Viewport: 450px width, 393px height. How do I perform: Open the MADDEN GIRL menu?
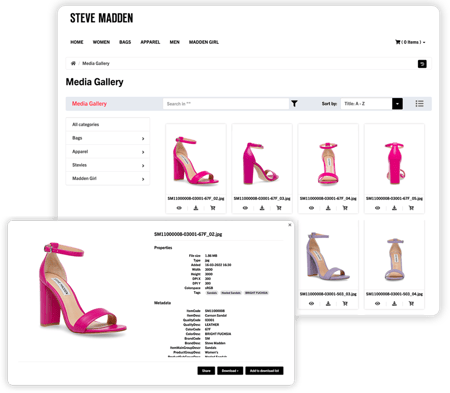coord(204,42)
